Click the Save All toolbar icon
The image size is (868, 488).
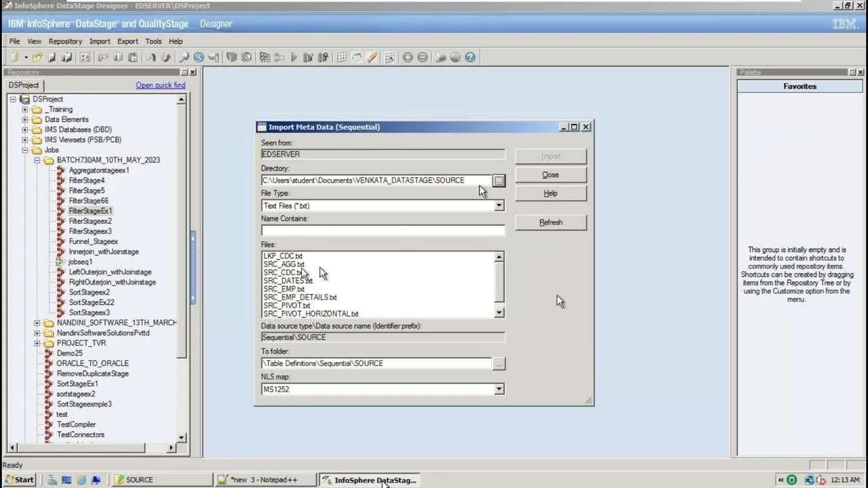tap(66, 58)
